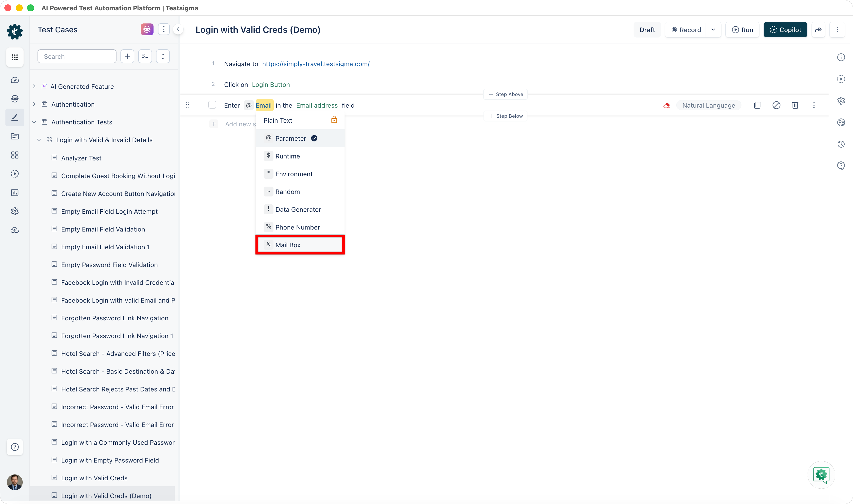Toggle the Natural Language pill on the step

pos(709,105)
